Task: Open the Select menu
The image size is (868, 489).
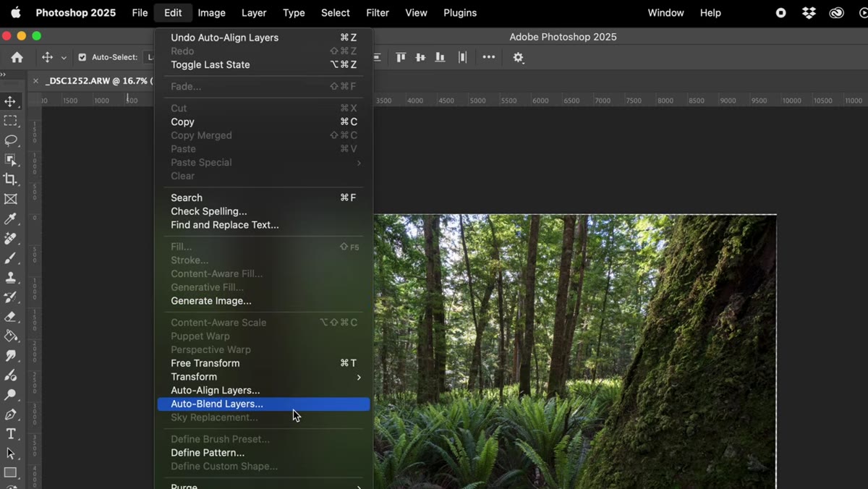Action: (x=336, y=12)
